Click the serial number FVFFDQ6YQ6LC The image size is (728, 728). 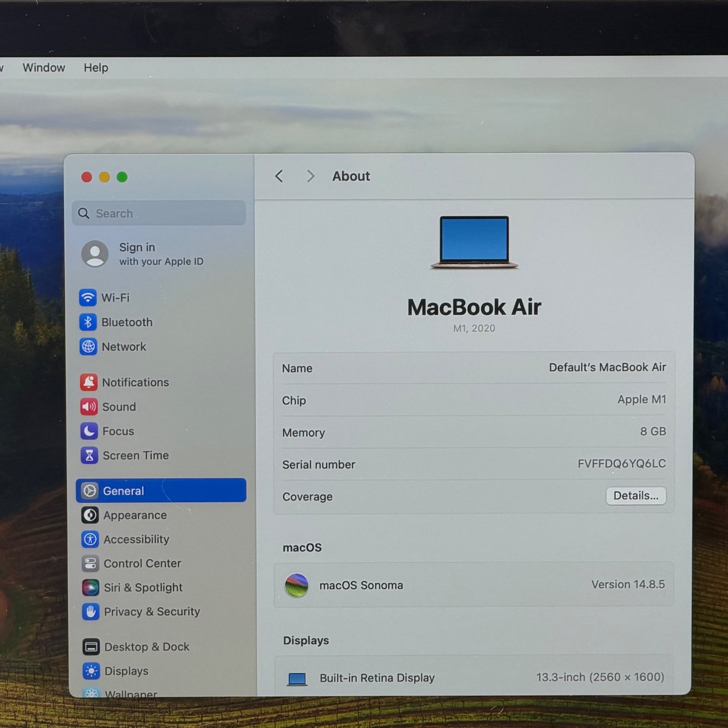[x=622, y=464]
